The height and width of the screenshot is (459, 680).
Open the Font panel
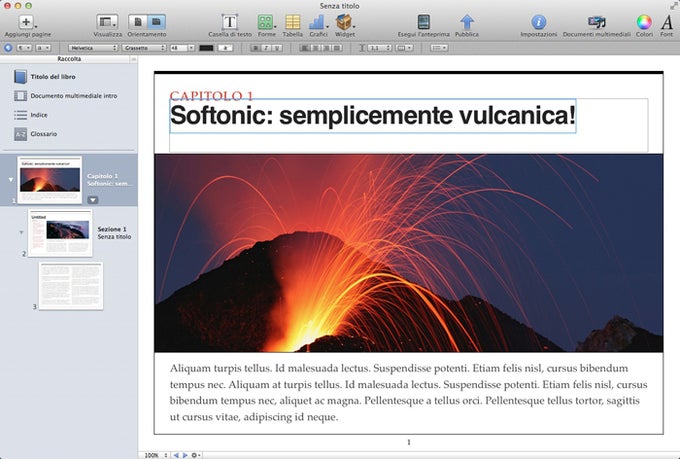[667, 22]
